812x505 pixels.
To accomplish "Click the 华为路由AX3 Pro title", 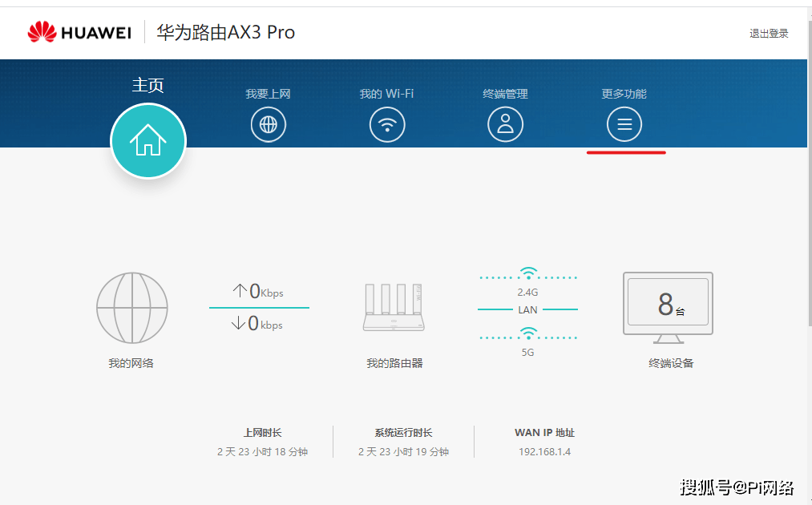I will pos(226,32).
